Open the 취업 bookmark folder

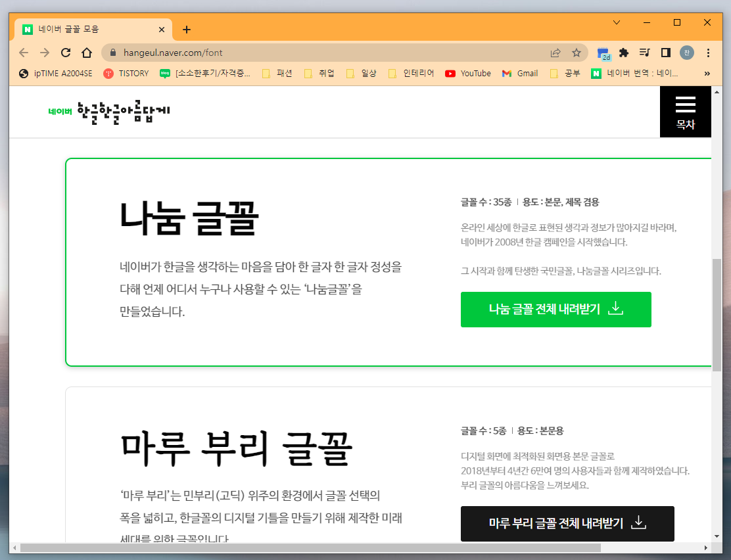(x=319, y=73)
